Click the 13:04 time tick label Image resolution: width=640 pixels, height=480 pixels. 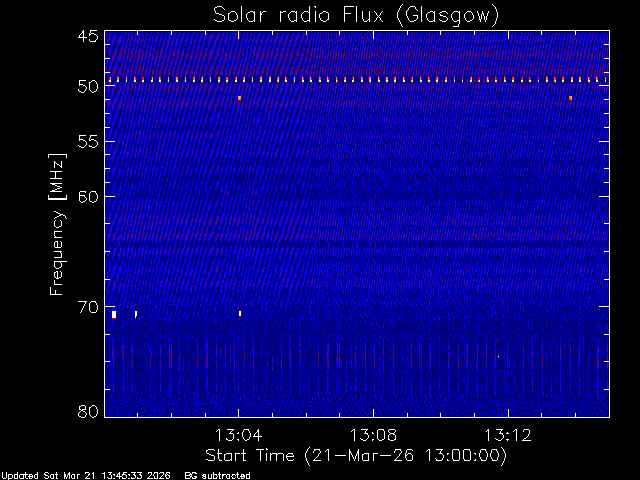coord(238,435)
